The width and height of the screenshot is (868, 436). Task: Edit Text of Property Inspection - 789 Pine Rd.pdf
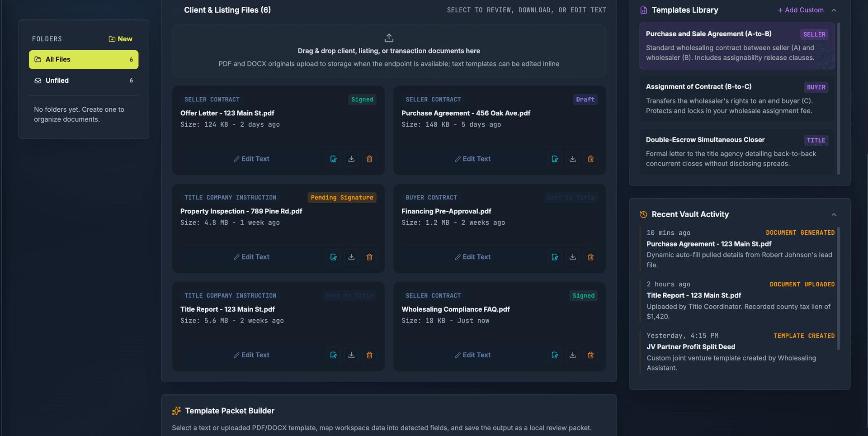click(x=251, y=257)
